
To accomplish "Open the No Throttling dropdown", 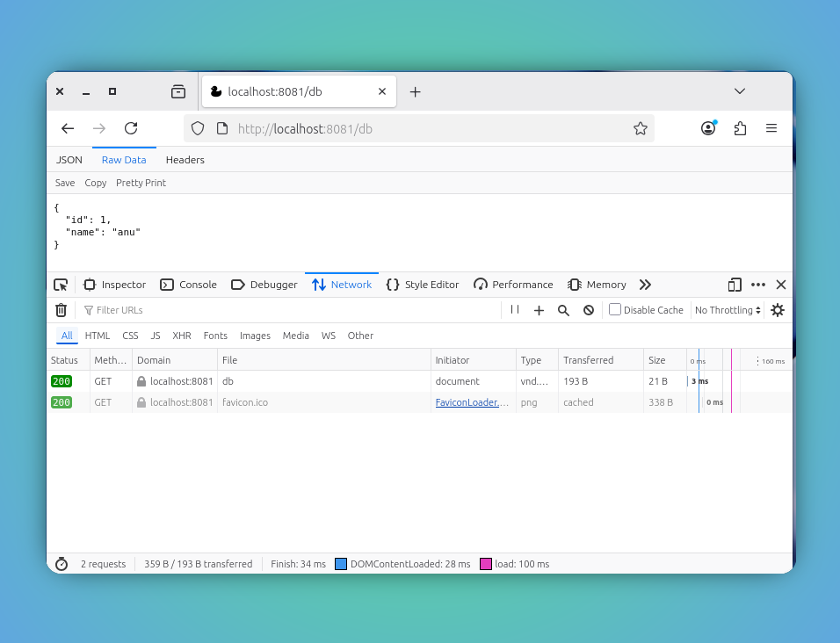I will click(728, 310).
